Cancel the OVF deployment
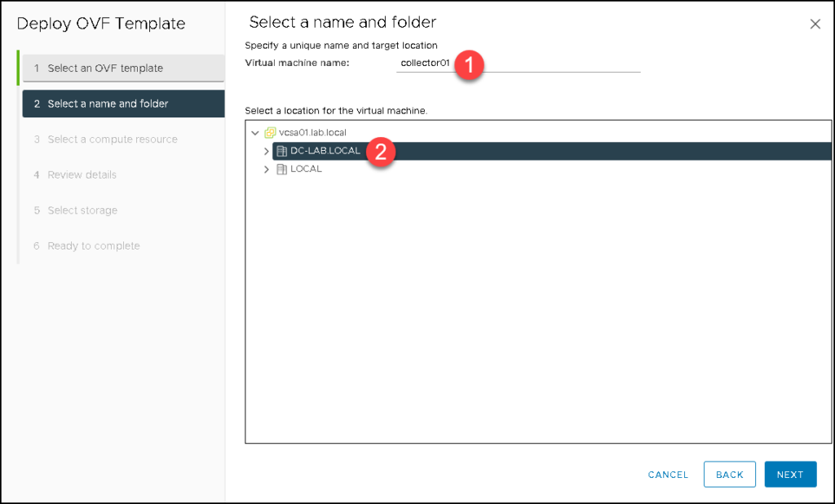This screenshot has height=504, width=835. click(x=668, y=474)
